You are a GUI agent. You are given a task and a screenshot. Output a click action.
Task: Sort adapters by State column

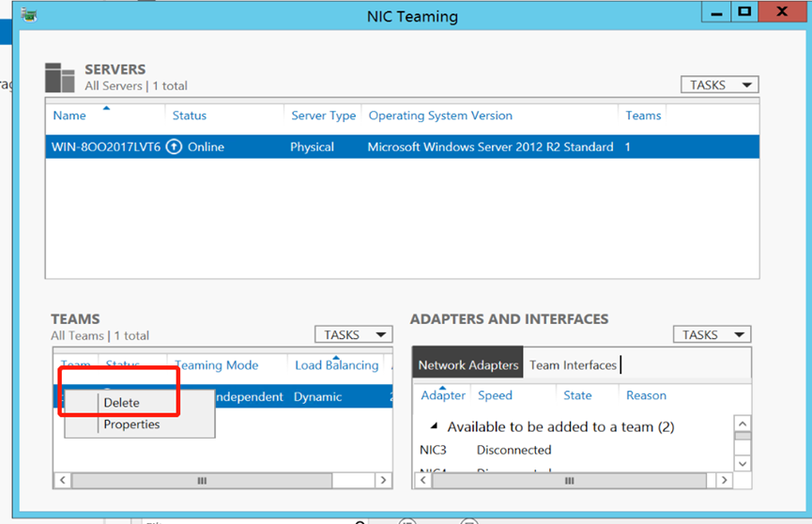577,395
